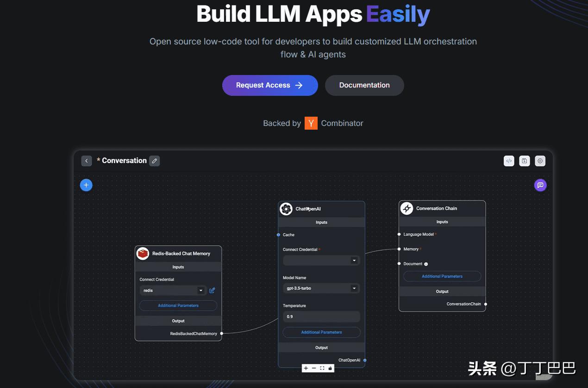Click the Temperature field showing 0.9
The height and width of the screenshot is (388, 588).
pos(321,317)
